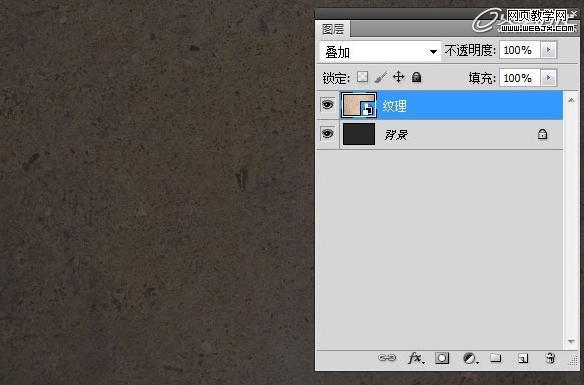
Task: Add a layer mask
Action: click(442, 358)
